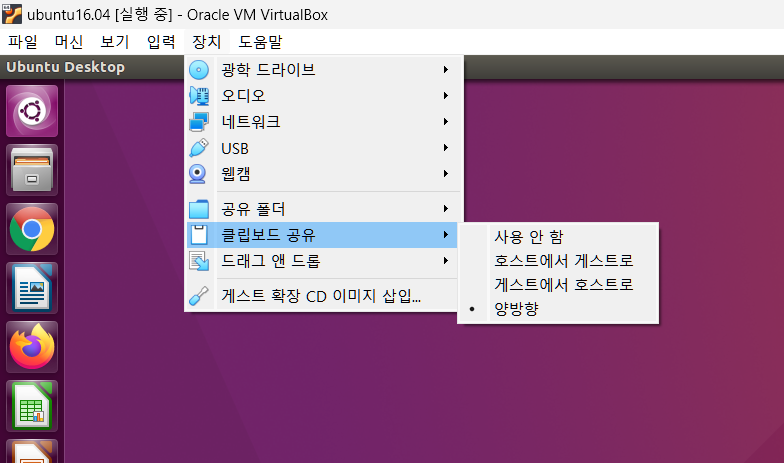This screenshot has width=784, height=463.
Task: Click the audio speaker icon in menu
Action: pos(199,96)
